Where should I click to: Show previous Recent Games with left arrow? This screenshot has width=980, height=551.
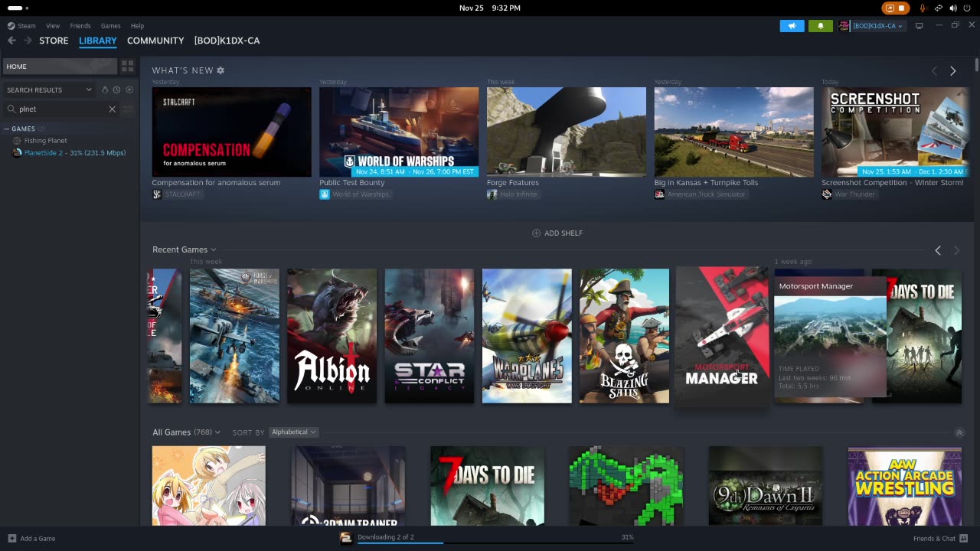pyautogui.click(x=938, y=250)
